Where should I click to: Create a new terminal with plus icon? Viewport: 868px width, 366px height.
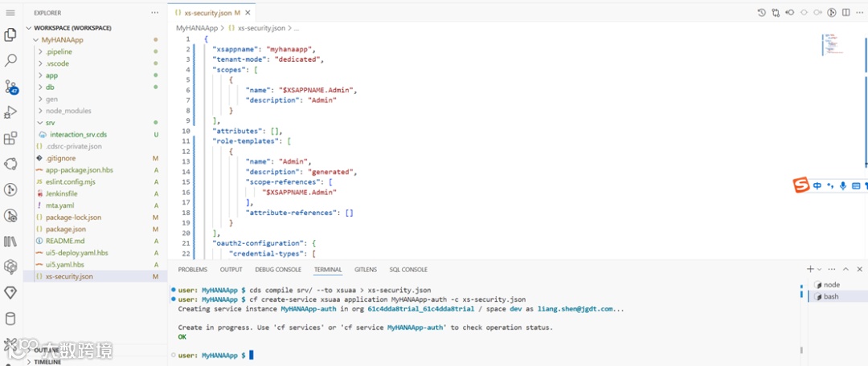point(810,269)
